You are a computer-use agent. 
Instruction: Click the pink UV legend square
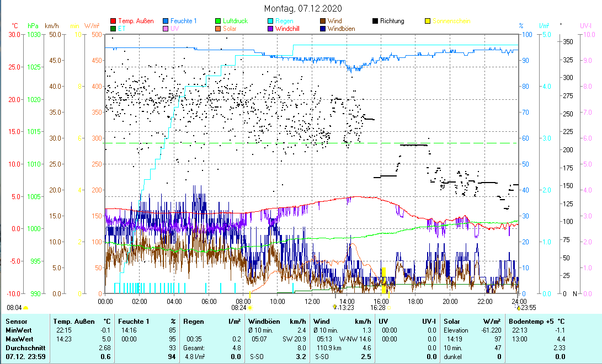166,29
